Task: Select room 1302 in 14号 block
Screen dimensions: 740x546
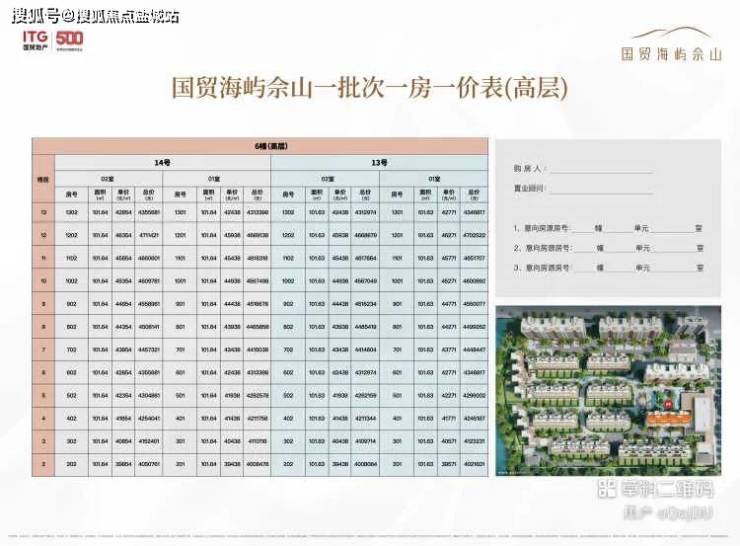Action: (72, 212)
